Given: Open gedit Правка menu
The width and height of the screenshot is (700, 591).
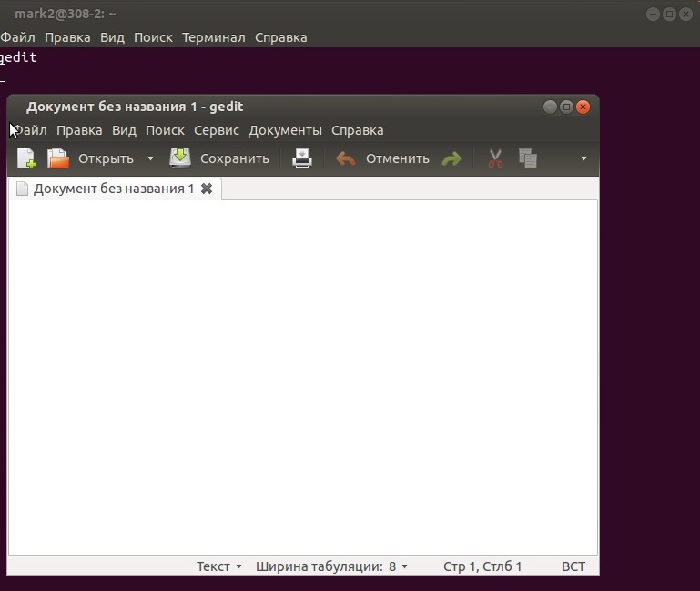Looking at the screenshot, I should coord(79,130).
